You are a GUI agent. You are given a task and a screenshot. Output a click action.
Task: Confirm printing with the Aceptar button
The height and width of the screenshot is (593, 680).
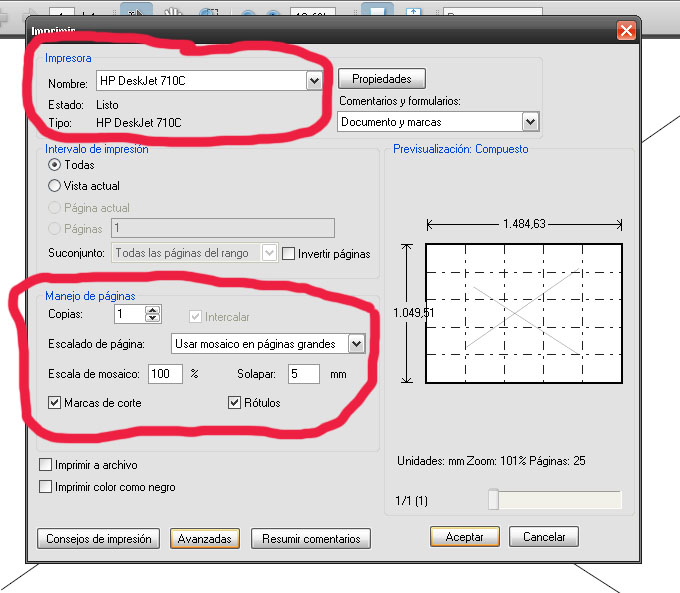click(x=464, y=537)
